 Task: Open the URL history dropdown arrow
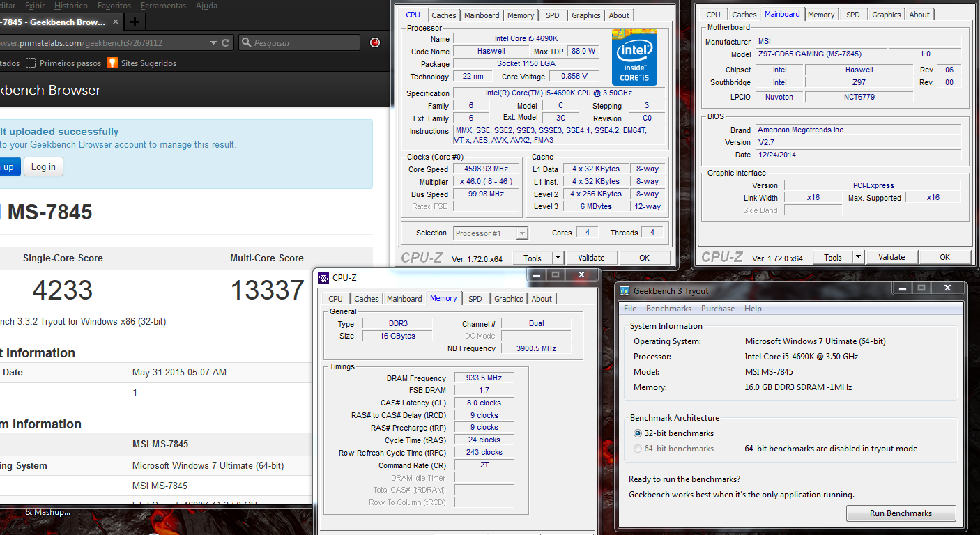[213, 43]
